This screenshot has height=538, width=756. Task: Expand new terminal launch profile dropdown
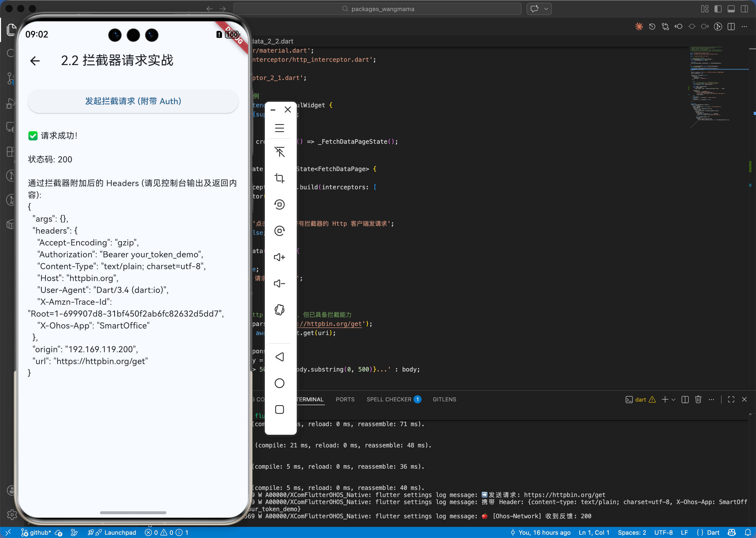(x=673, y=400)
